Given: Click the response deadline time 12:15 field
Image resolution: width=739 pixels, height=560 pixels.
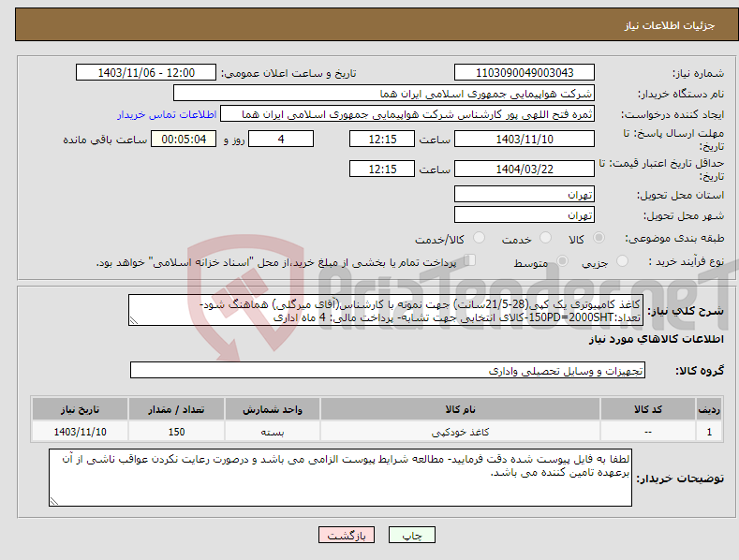Looking at the screenshot, I should tap(382, 139).
